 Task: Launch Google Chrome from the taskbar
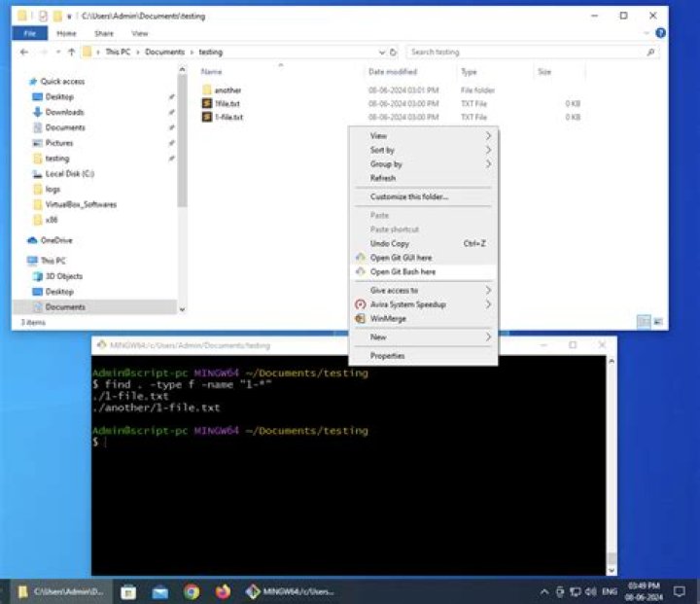pyautogui.click(x=192, y=592)
